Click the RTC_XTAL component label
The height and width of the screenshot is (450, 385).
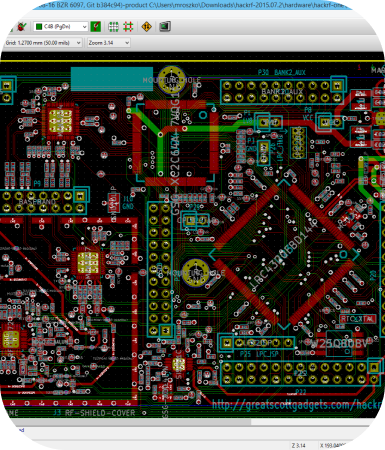tap(358, 319)
